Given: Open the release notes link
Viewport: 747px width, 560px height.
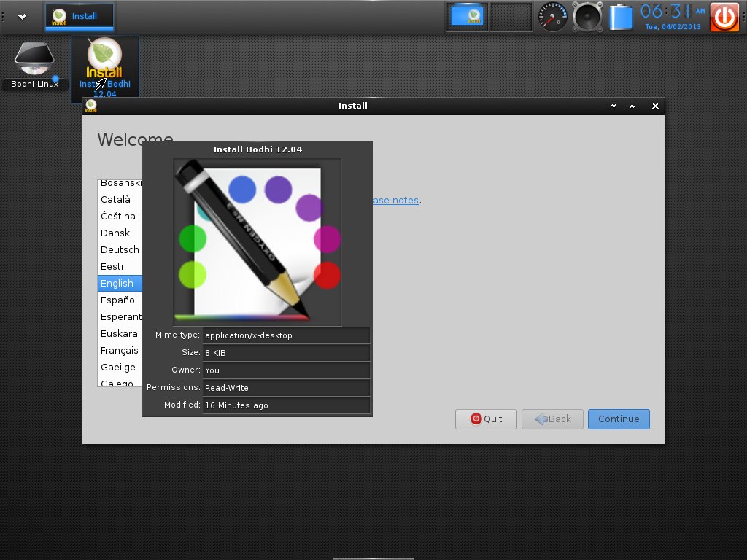Looking at the screenshot, I should pos(395,200).
